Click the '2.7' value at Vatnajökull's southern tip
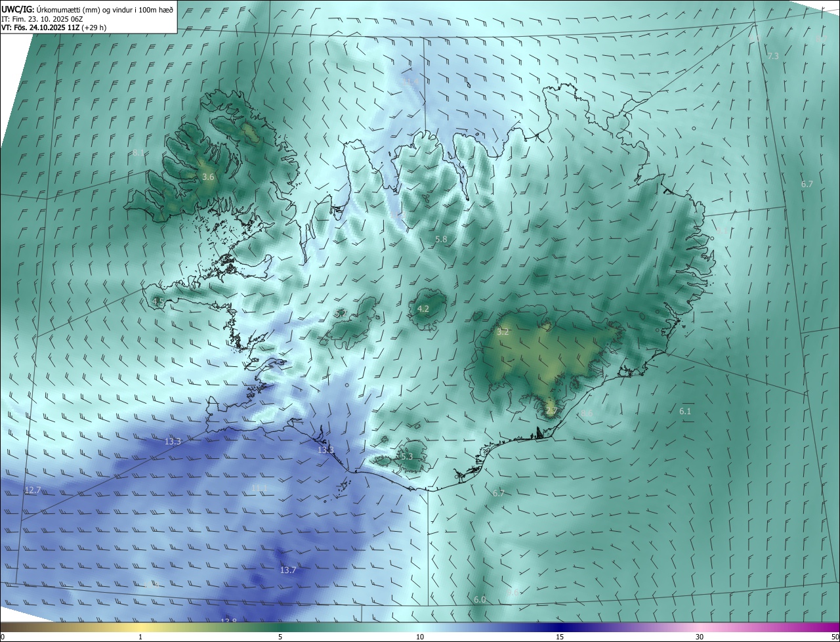The image size is (840, 642). pyautogui.click(x=551, y=411)
